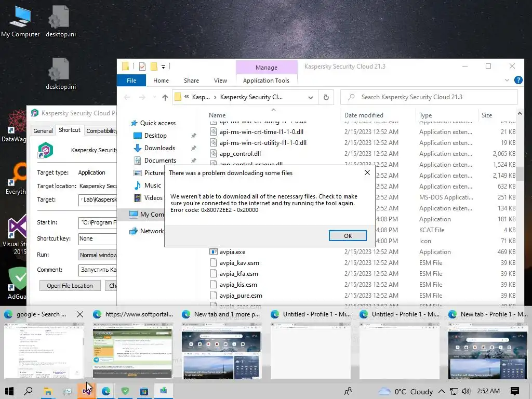Select file api-ms-win-crt-utility-l1-1-0.dll
This screenshot has width=532, height=399.
click(x=263, y=143)
